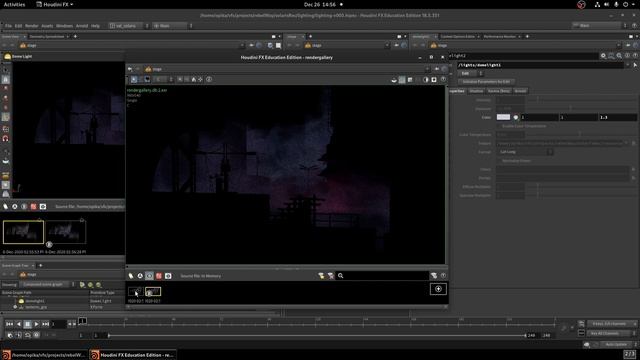Select the second highlighted render gallery thumbnail
Viewport: 640px width, 360px height.
153,291
